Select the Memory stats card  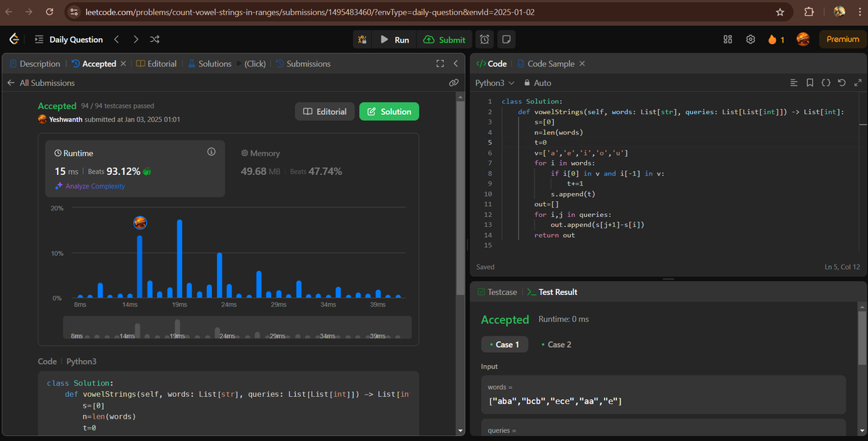322,169
